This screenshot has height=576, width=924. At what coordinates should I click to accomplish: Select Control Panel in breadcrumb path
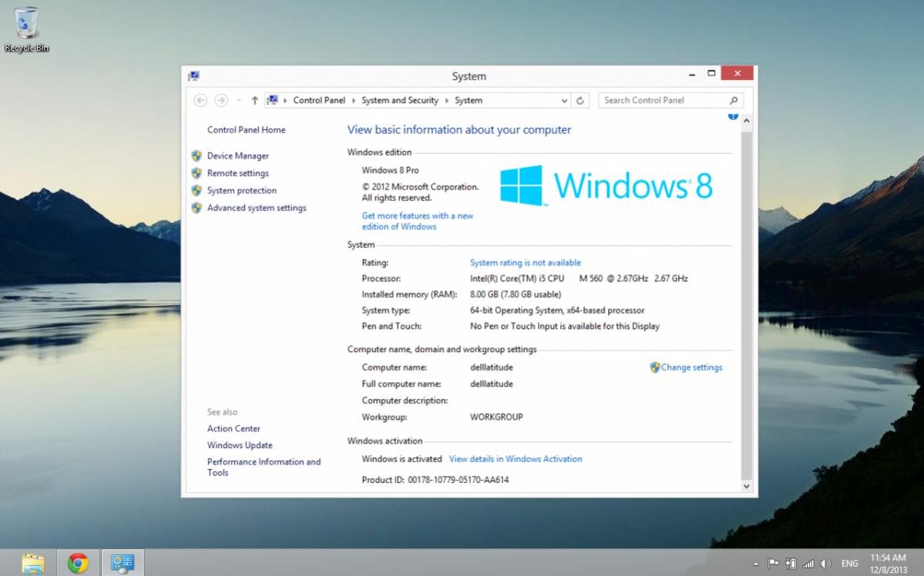319,100
